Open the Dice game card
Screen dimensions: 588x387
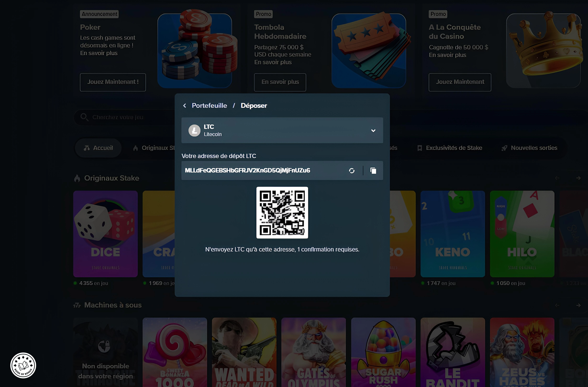tap(105, 234)
